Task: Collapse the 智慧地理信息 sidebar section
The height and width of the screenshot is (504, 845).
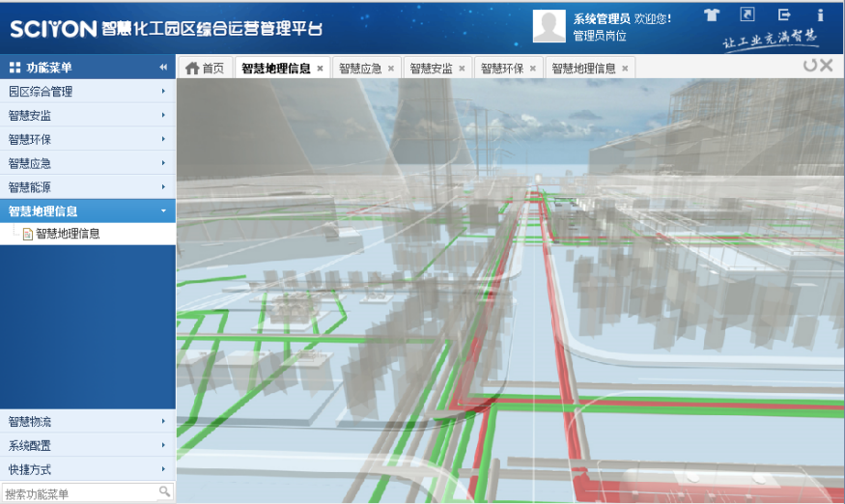Action: (x=87, y=210)
